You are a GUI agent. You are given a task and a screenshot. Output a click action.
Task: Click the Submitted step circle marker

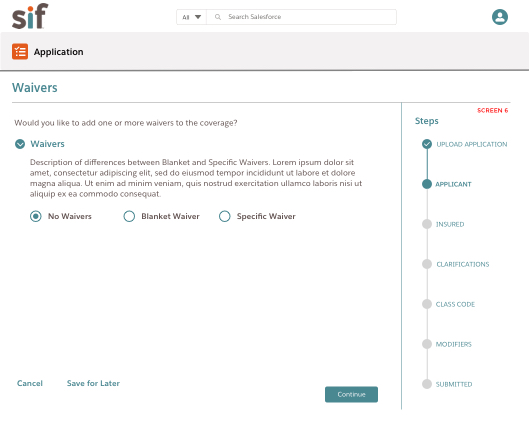427,384
